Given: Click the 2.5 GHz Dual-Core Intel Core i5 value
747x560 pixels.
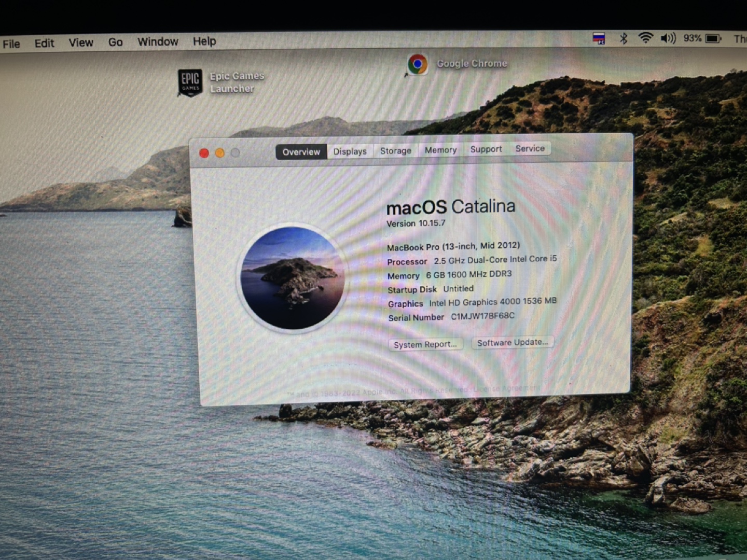Looking at the screenshot, I should 495,260.
